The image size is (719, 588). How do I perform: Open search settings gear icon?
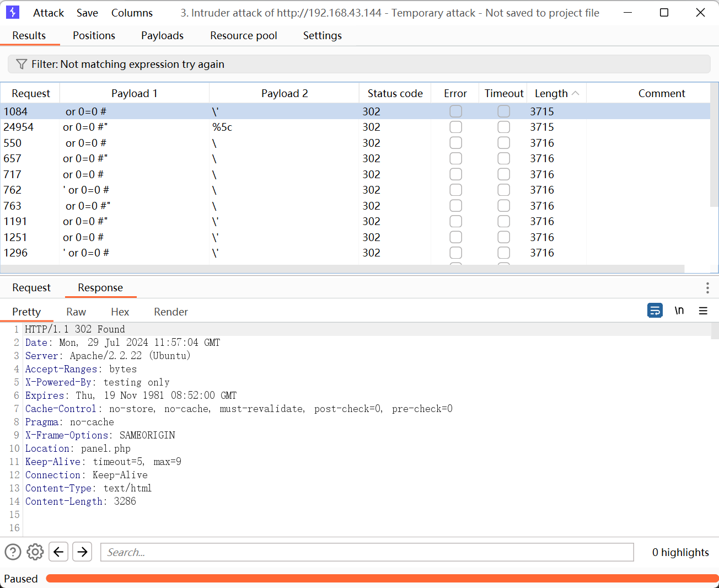point(35,552)
